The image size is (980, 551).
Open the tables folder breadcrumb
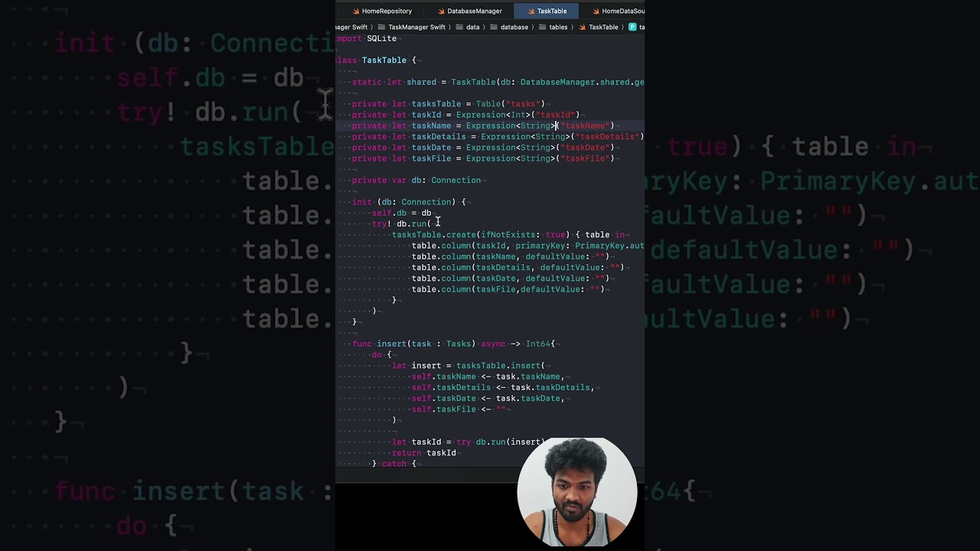pos(553,27)
